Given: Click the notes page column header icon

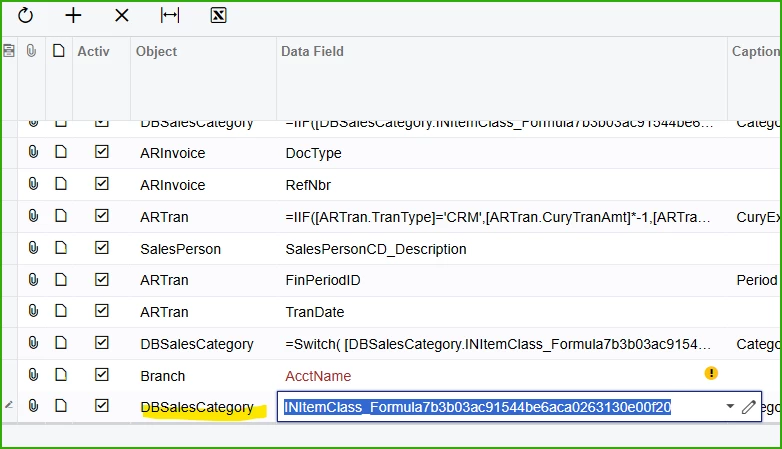Looking at the screenshot, I should click(x=59, y=51).
